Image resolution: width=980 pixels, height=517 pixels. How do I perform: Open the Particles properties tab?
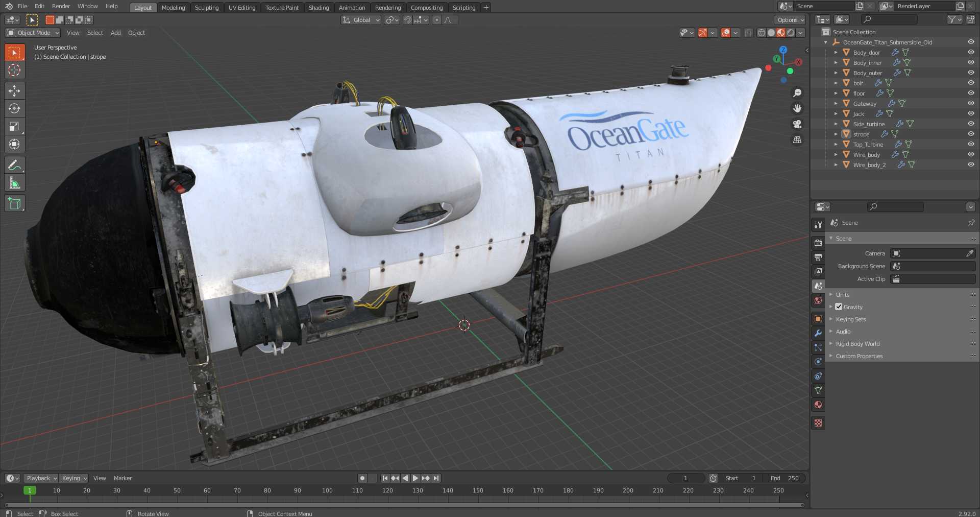coord(818,347)
